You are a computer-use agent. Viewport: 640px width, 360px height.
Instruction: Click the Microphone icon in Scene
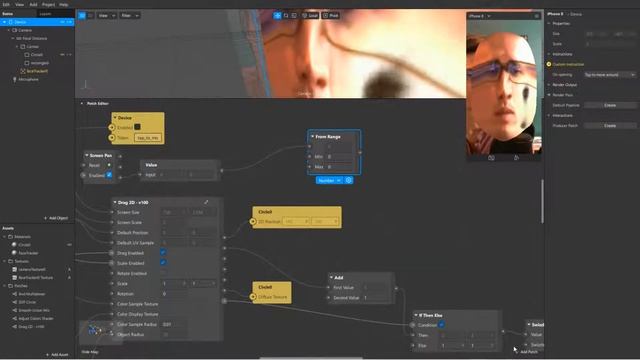tap(15, 79)
